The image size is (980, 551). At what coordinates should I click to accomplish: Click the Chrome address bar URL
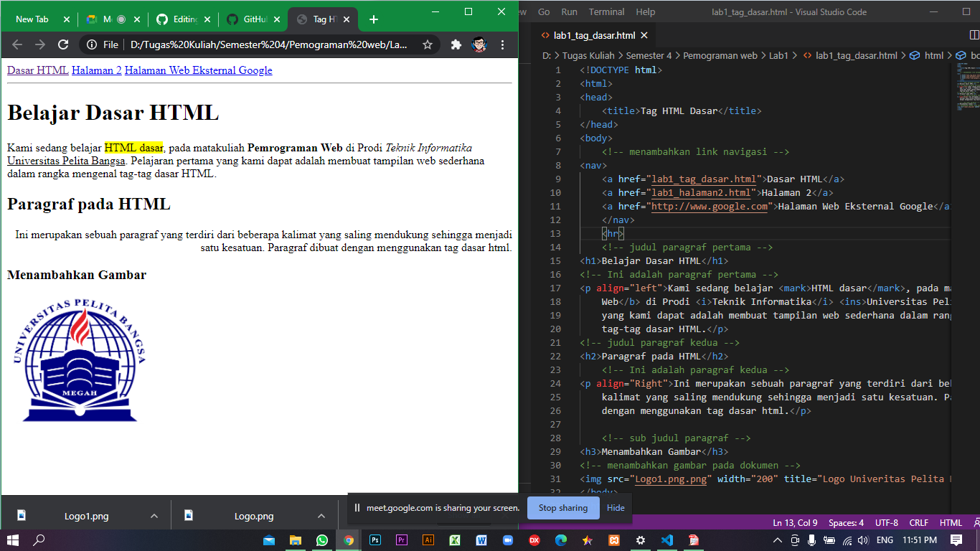pos(269,44)
